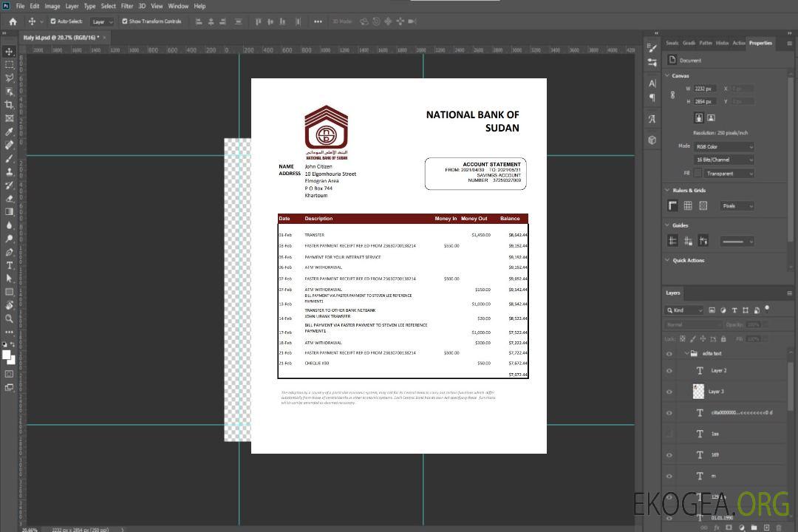The image size is (798, 532).
Task: Hide Layer 2 visibility eye
Action: (x=669, y=371)
